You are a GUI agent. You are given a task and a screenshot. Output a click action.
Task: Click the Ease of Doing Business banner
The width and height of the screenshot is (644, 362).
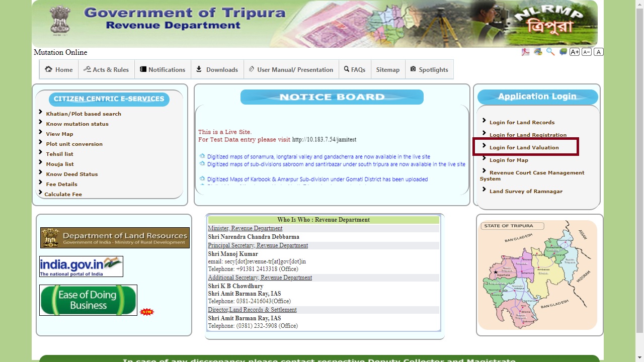tap(88, 300)
